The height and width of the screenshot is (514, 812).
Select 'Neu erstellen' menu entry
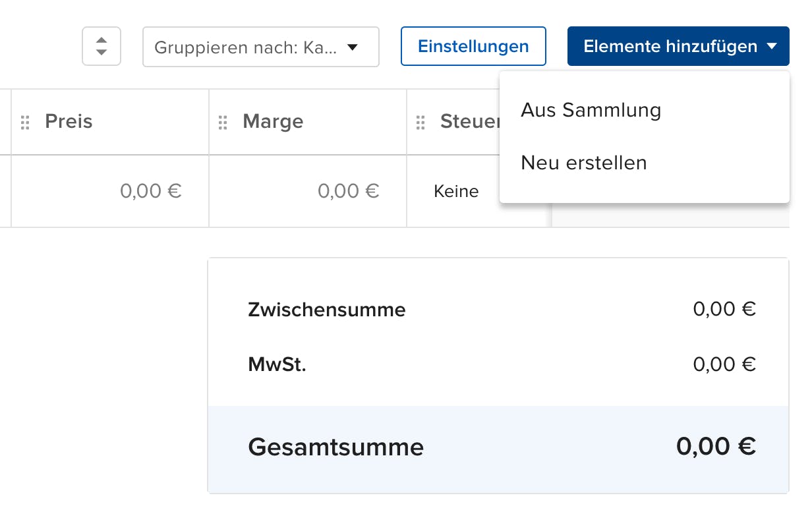pos(584,163)
